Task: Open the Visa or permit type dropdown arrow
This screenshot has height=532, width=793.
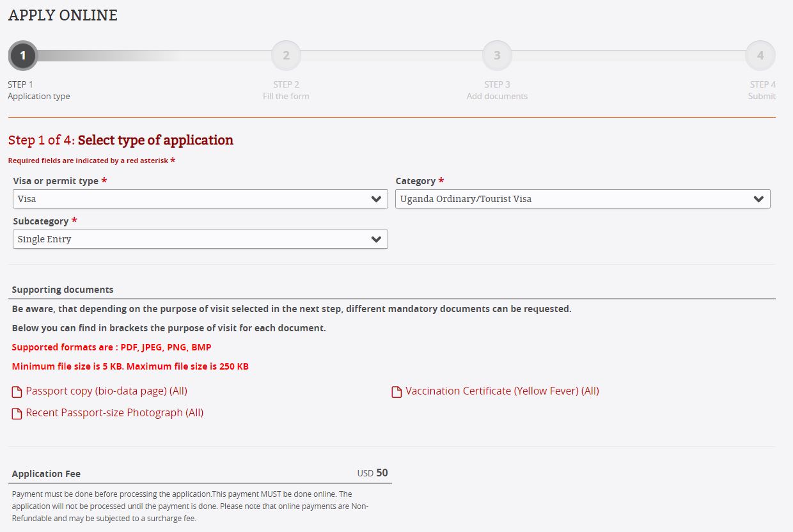Action: coord(377,199)
